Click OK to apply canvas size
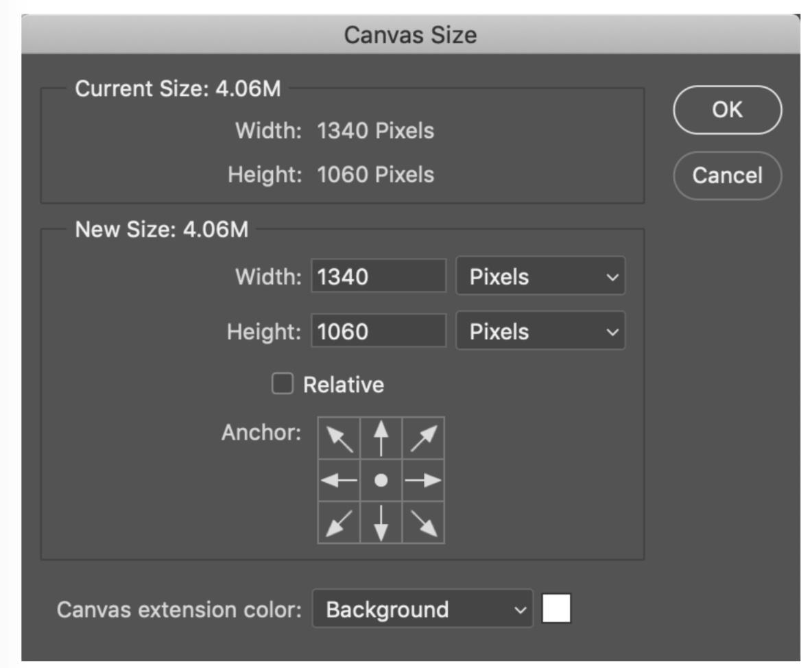This screenshot has height=668, width=812. point(727,110)
